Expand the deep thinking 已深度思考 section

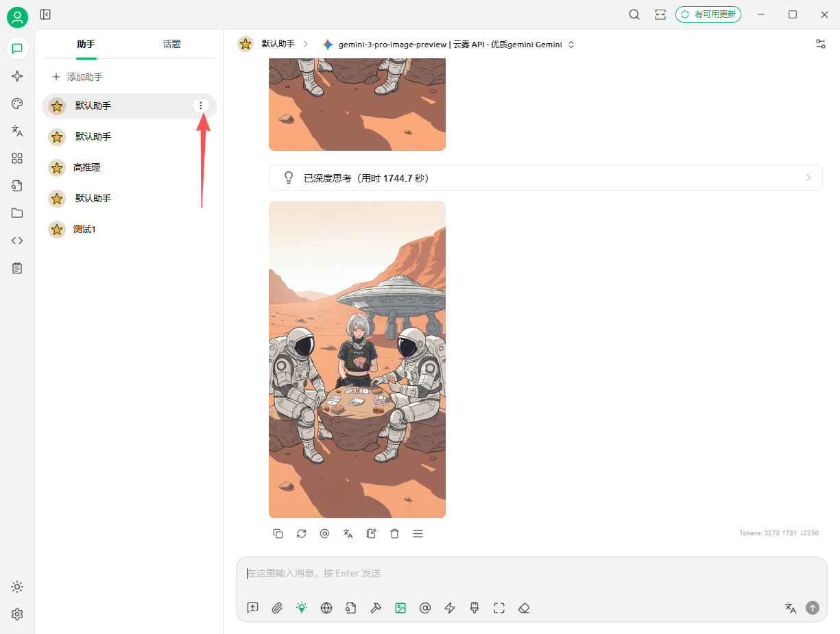(545, 178)
